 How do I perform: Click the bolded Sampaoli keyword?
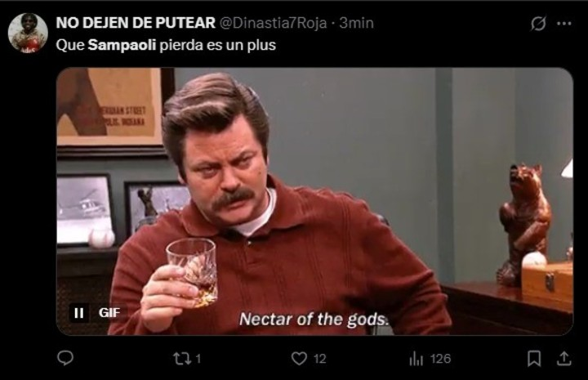122,45
